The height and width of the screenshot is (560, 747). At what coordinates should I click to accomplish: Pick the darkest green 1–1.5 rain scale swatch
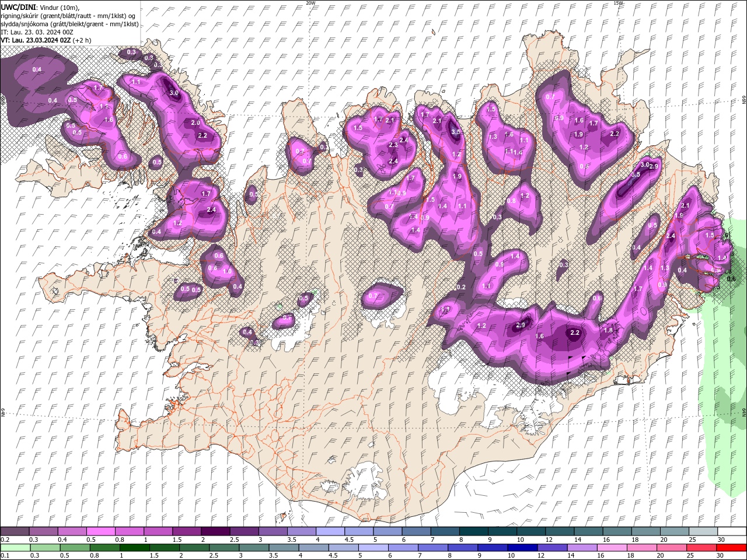click(135, 547)
